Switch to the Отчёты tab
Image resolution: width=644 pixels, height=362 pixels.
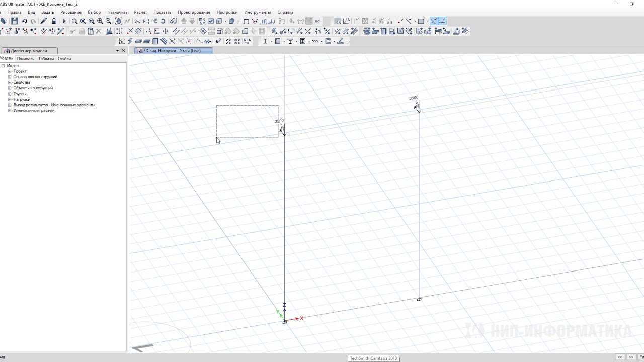[x=64, y=59]
